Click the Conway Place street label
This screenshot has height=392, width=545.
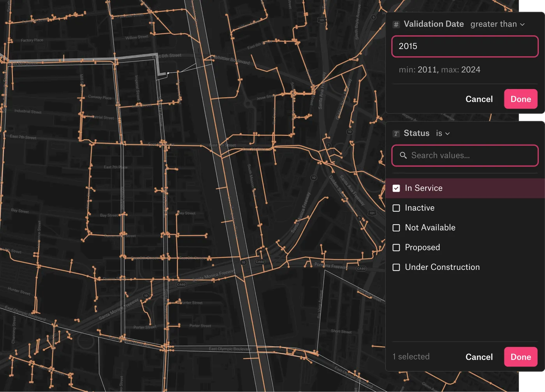coord(100,97)
